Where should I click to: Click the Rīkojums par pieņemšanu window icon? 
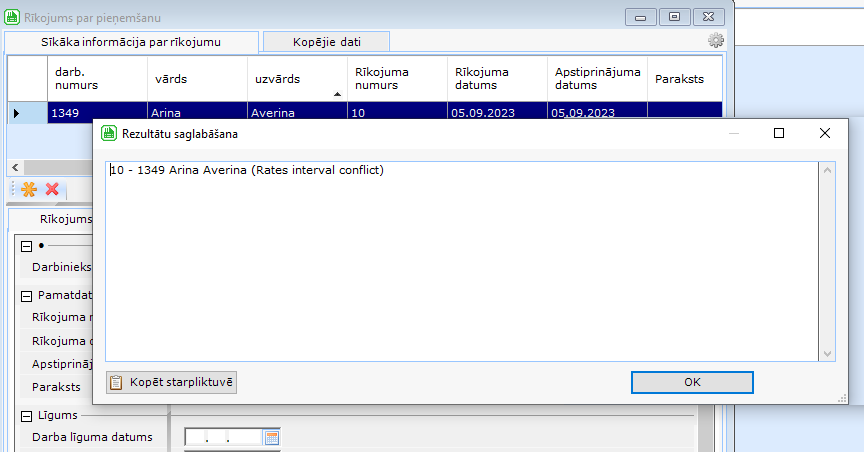[x=12, y=18]
